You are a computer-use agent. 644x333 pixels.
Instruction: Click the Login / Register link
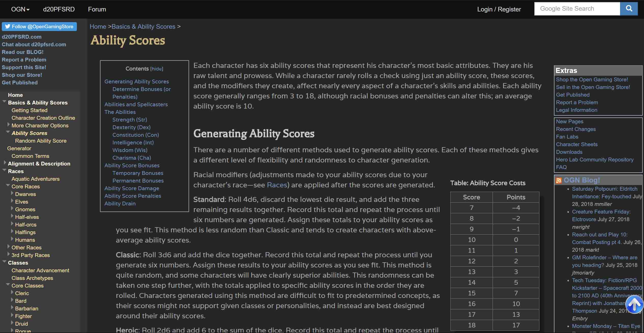tap(499, 9)
